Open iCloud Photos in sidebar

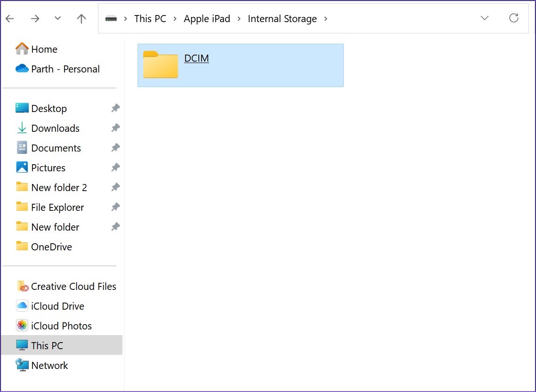pos(62,326)
